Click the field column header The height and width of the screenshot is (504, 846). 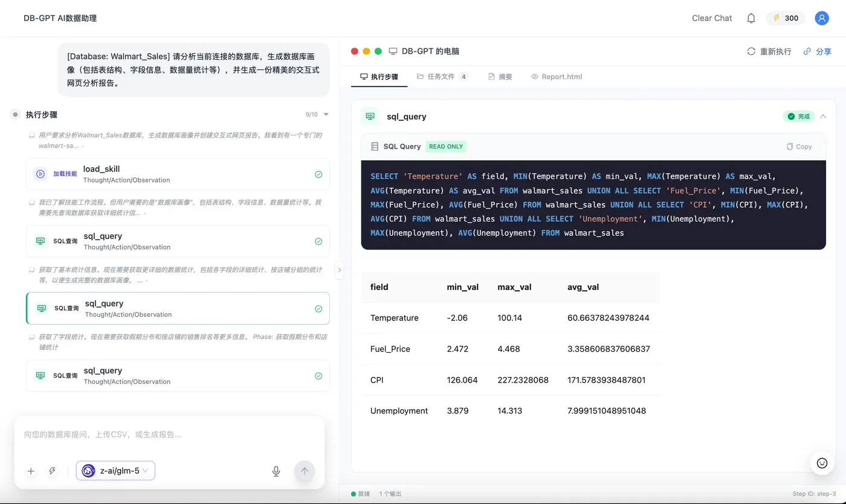pos(379,287)
